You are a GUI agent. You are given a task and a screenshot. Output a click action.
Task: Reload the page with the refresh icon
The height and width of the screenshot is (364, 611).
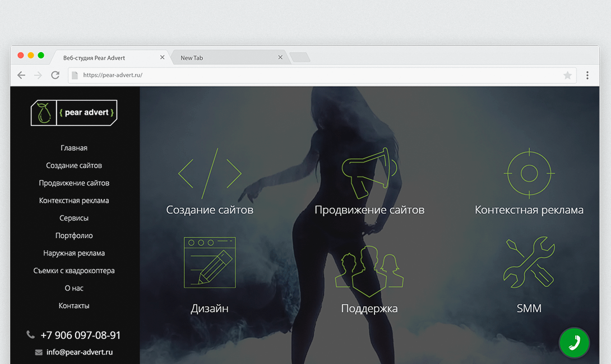coord(55,75)
